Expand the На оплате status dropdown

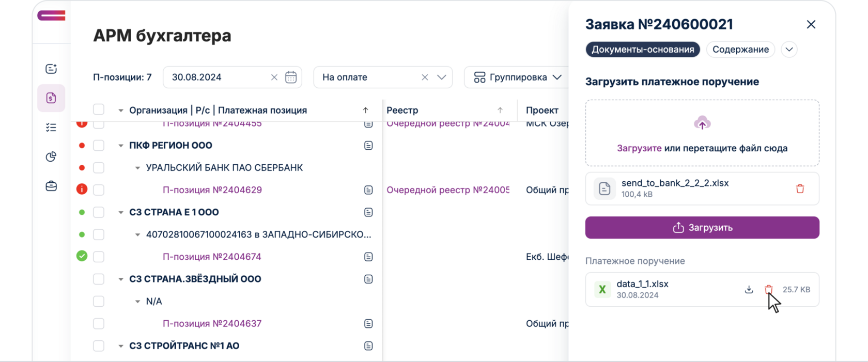click(441, 77)
